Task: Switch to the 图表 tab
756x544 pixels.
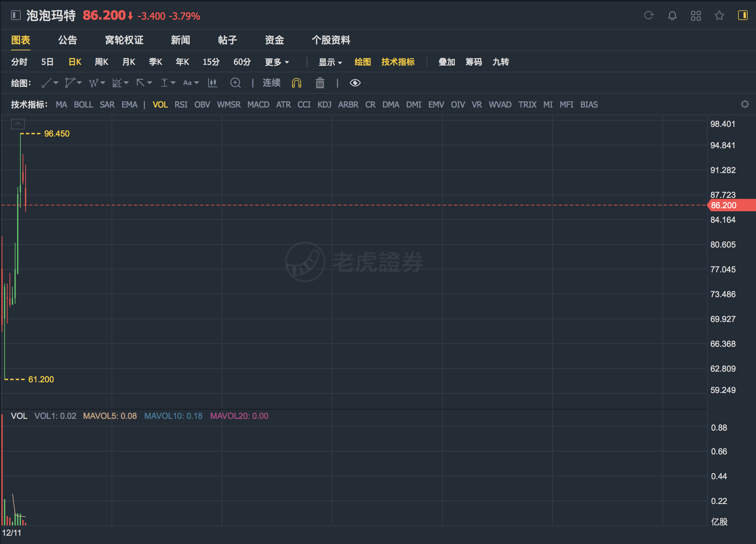Action: pos(21,40)
